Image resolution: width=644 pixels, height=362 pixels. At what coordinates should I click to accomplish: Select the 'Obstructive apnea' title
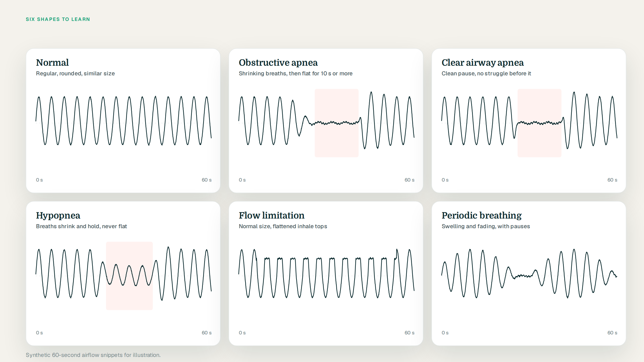[278, 62]
